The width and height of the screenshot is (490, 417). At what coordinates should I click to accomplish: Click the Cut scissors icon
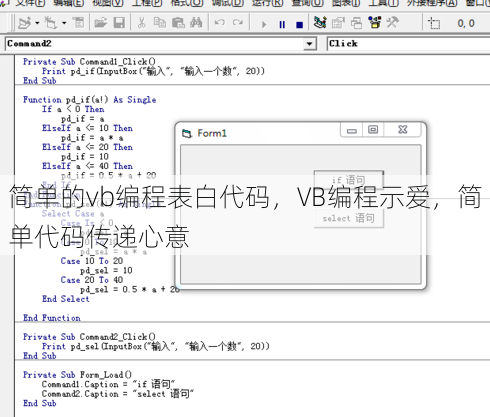tap(142, 23)
